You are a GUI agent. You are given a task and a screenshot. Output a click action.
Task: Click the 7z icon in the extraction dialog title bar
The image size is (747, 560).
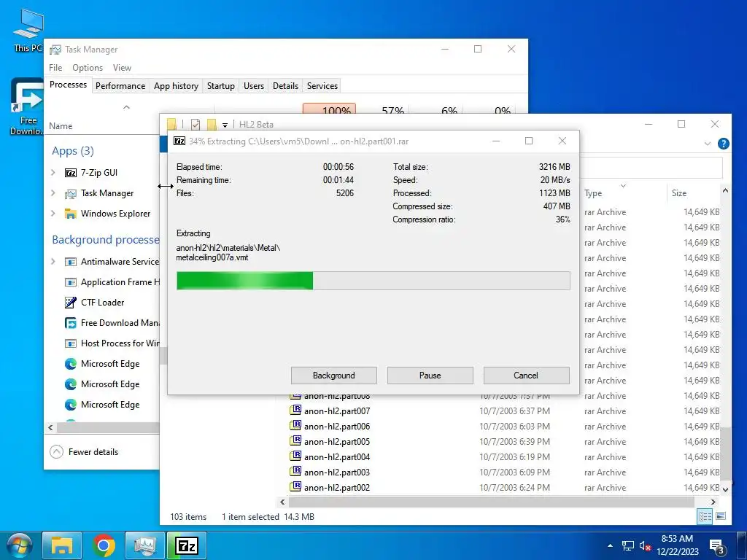[x=179, y=141]
